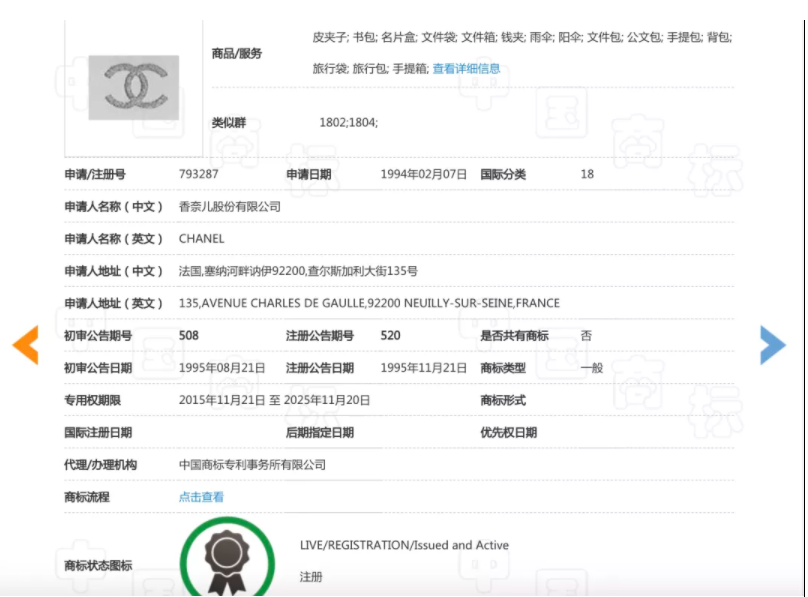The width and height of the screenshot is (808, 597).
Task: Click the 初审公告期号 field label
Action: [x=98, y=336]
